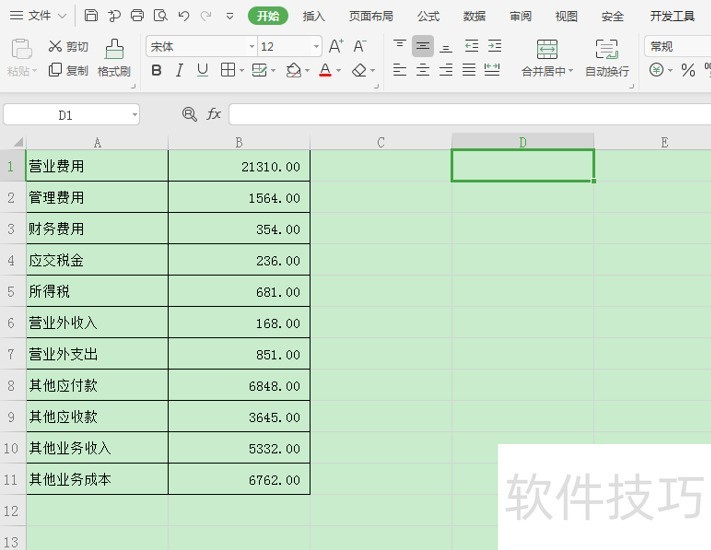Select row 5 header
Viewport: 711px width, 550px height.
point(11,292)
